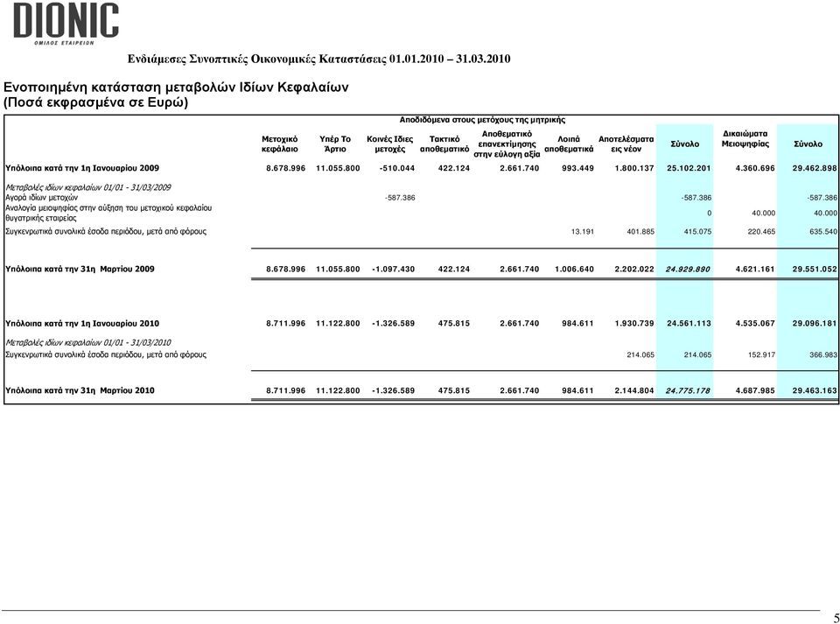Select row label 'Υπόλοιπα κατά την 1η Ιανουαρίου 2009'
Image resolution: width=840 pixels, height=624 pixels.
pyautogui.click(x=82, y=168)
